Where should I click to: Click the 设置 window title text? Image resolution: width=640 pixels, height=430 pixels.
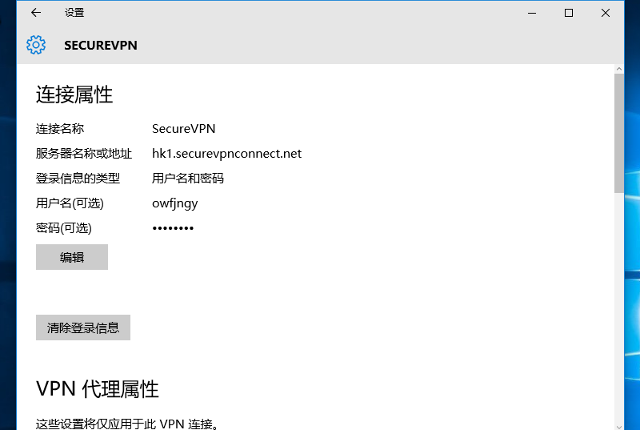[74, 13]
